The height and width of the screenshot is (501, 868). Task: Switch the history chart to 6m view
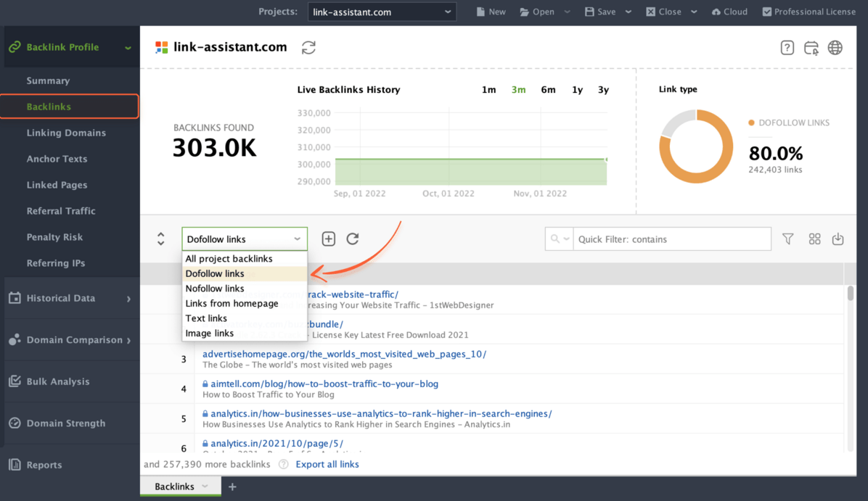click(548, 90)
